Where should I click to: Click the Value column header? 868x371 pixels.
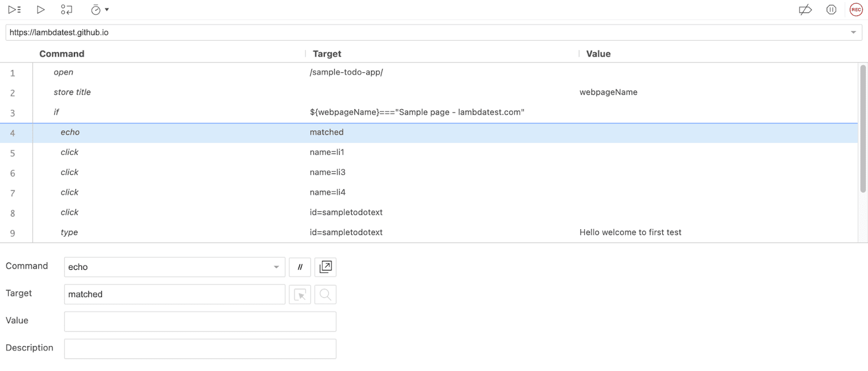pos(598,54)
